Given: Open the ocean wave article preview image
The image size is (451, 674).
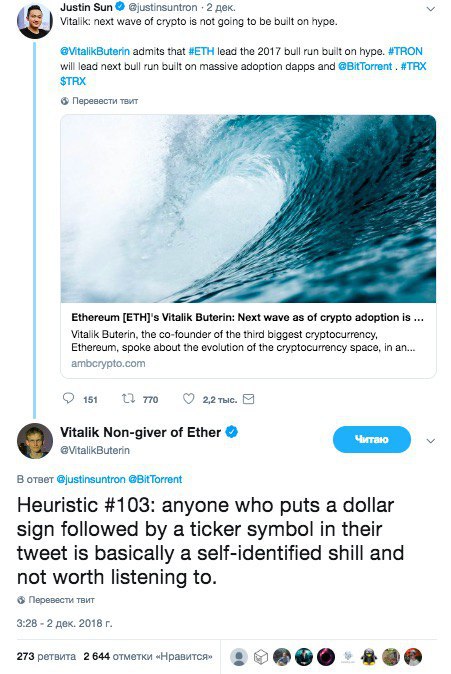Looking at the screenshot, I should [x=248, y=209].
